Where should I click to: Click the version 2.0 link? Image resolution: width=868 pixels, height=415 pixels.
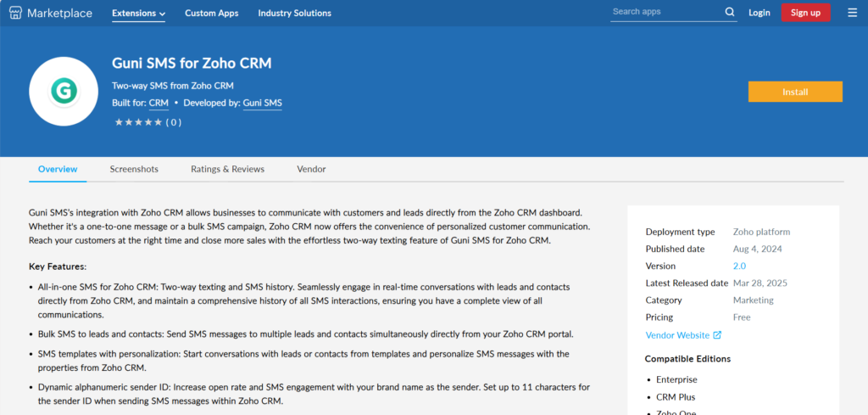point(739,266)
